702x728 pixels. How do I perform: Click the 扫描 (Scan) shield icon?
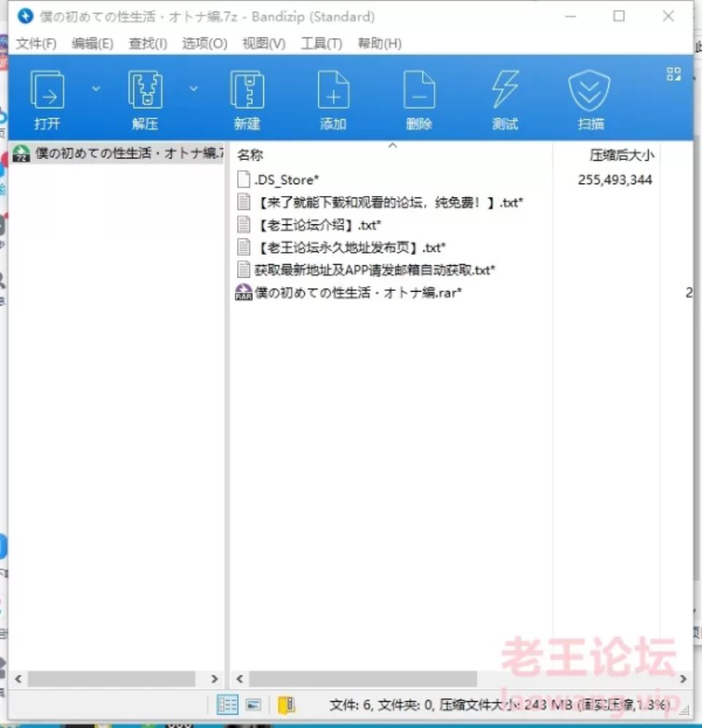pyautogui.click(x=589, y=90)
